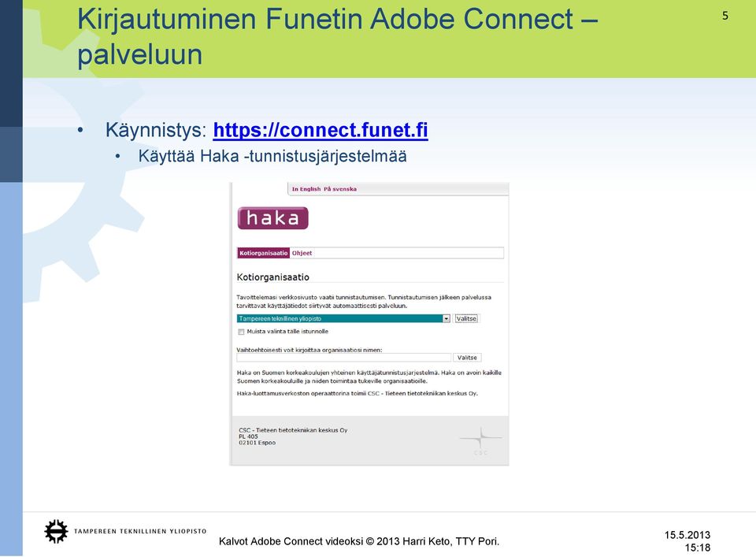Image resolution: width=756 pixels, height=557 pixels.
Task: Click Tampereen teknillinen yliopisto gear logo
Action: 56,532
